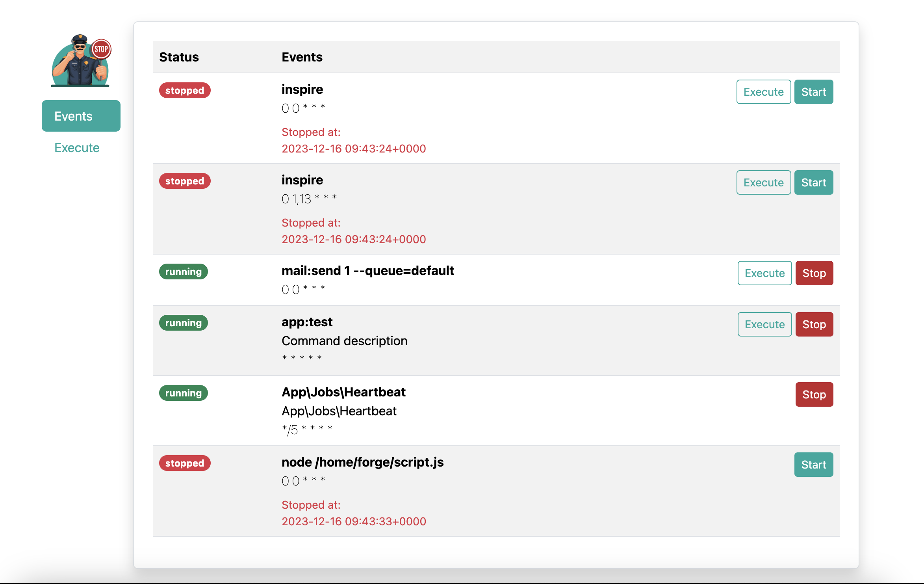
Task: Stop the app:test command
Action: [814, 324]
